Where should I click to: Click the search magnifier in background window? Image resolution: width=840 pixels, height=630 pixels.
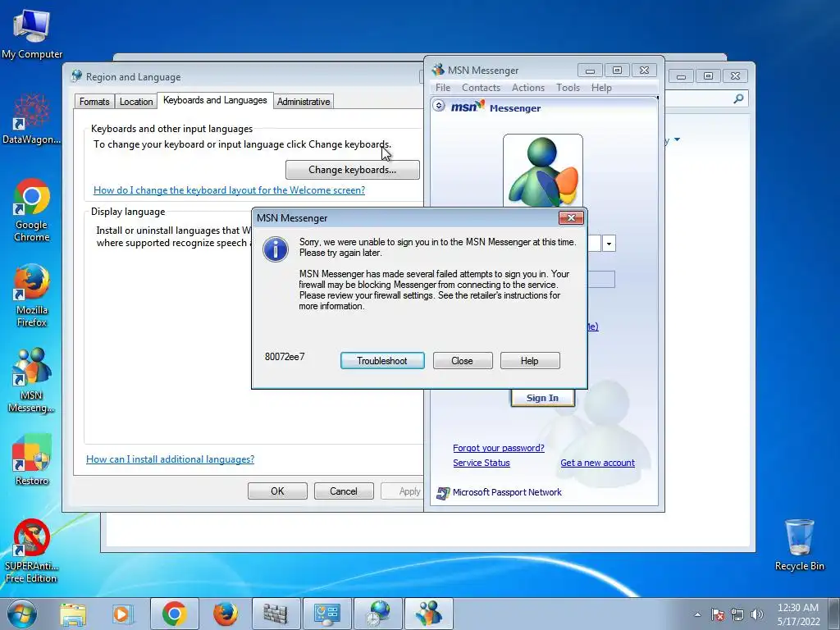(x=738, y=98)
